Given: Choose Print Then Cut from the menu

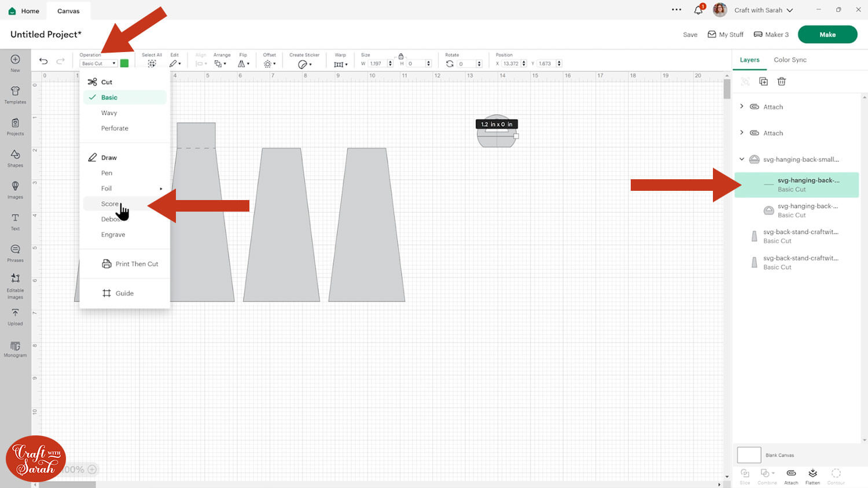Looking at the screenshot, I should point(137,264).
